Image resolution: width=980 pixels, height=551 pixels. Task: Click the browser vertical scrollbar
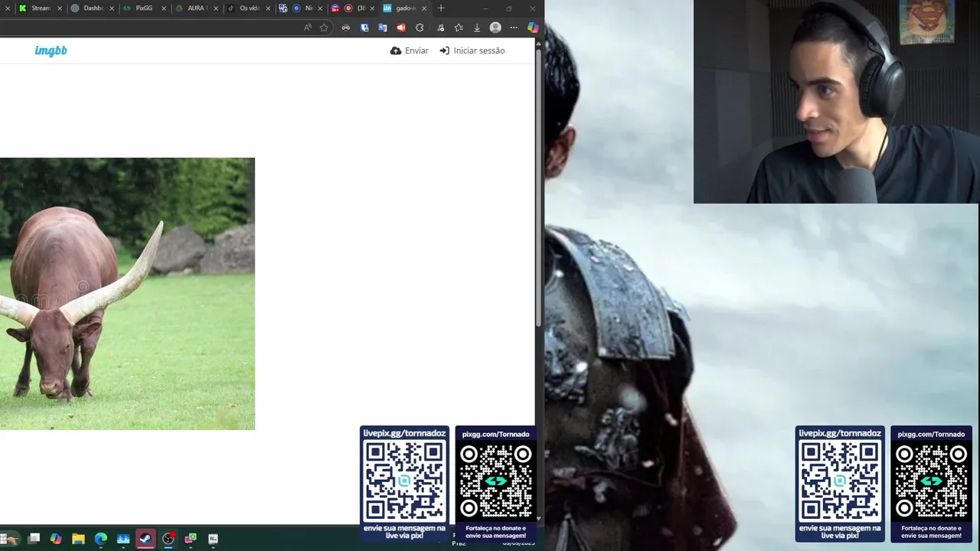pyautogui.click(x=538, y=187)
